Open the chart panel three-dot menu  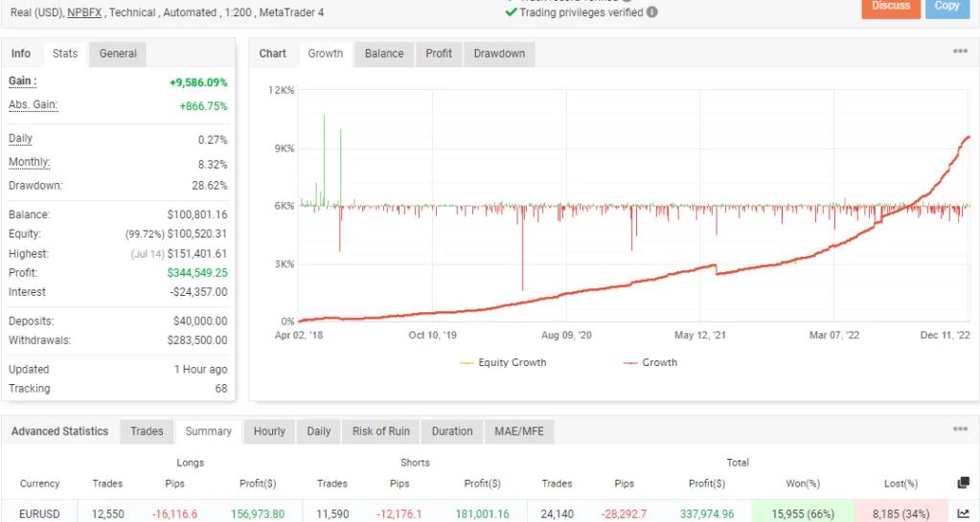pyautogui.click(x=960, y=53)
